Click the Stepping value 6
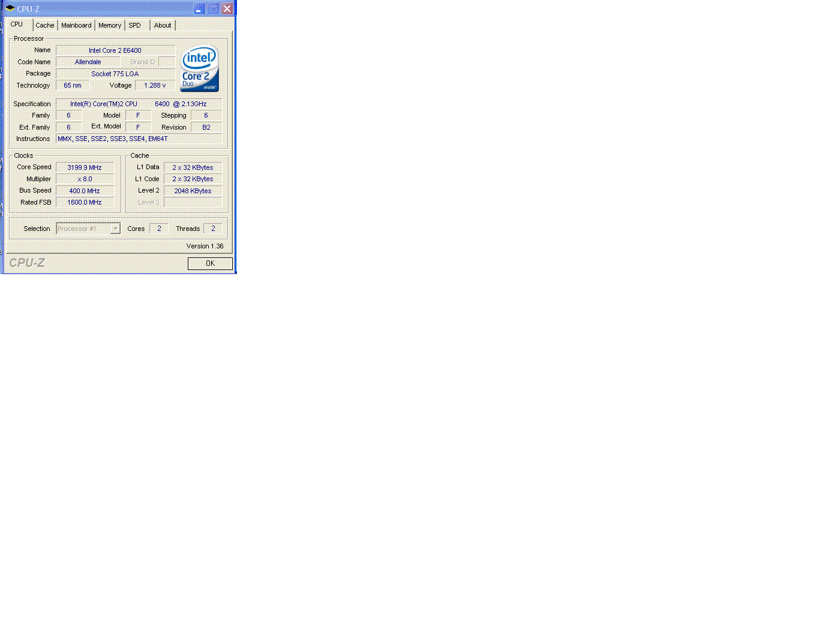The image size is (840, 630). [206, 115]
